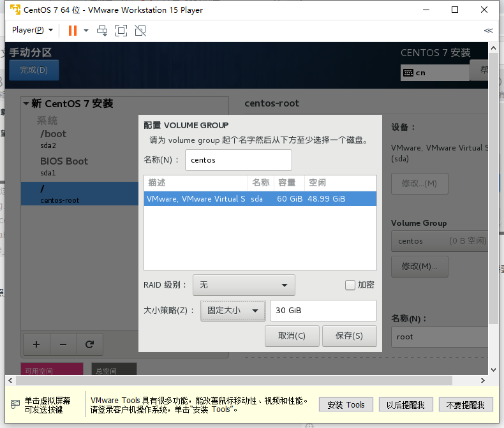Pause the virtual machine
504x428 pixels.
coord(73,31)
